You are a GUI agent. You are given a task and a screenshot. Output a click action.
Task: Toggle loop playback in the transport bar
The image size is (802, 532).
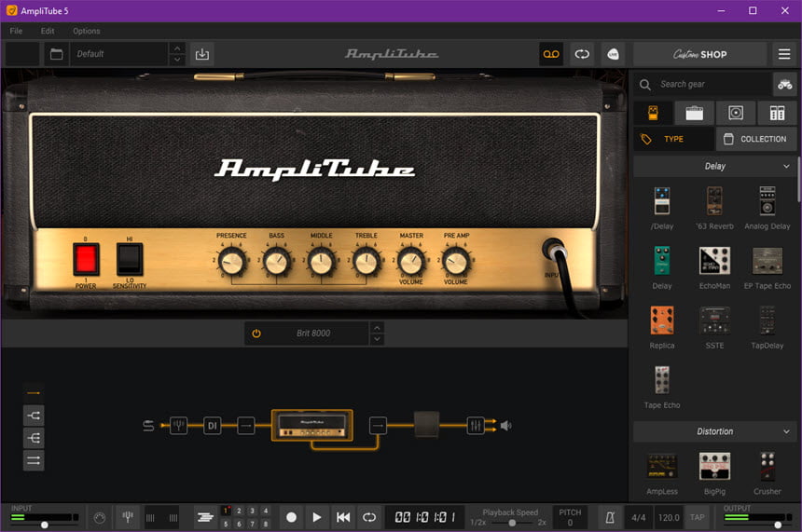tap(369, 517)
